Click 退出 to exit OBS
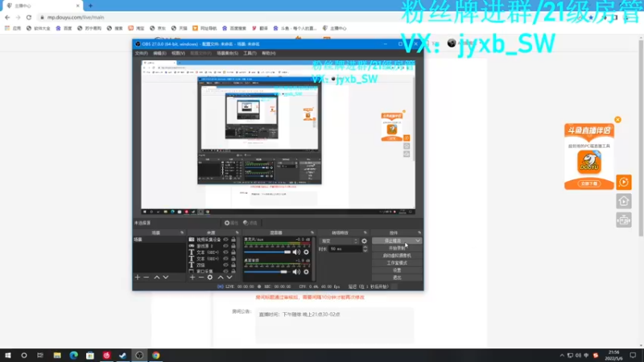Screen dimensions: 644x362 pos(397,278)
